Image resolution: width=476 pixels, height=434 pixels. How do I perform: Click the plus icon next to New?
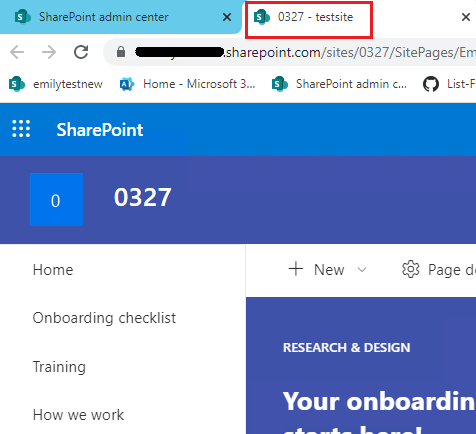coord(296,269)
